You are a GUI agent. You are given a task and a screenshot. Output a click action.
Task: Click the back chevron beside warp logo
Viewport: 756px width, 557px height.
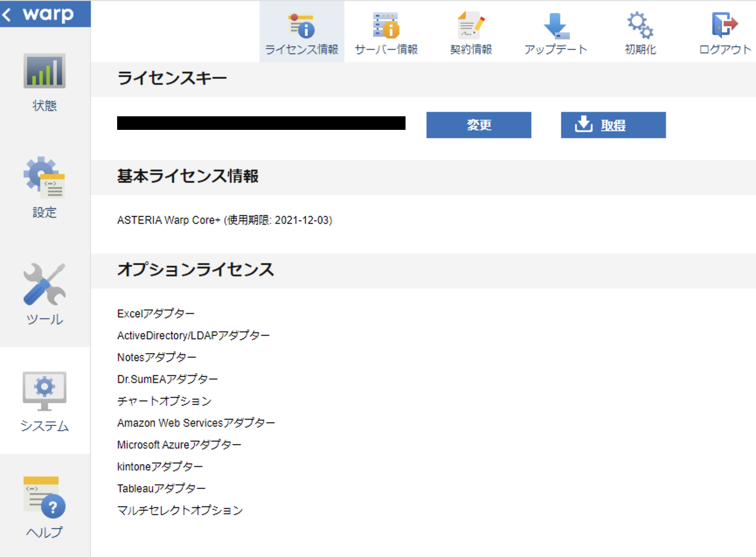pyautogui.click(x=7, y=14)
